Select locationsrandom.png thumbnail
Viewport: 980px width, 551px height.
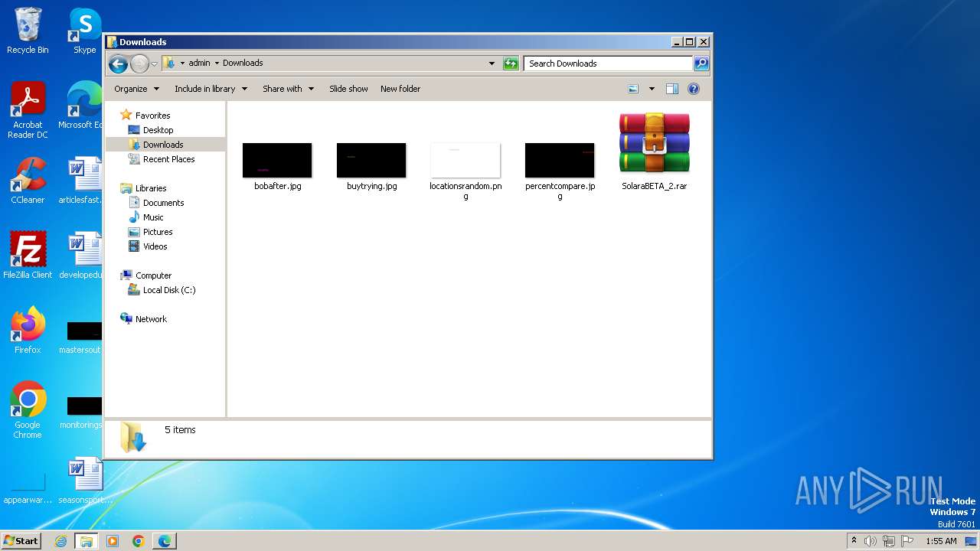[x=465, y=160]
